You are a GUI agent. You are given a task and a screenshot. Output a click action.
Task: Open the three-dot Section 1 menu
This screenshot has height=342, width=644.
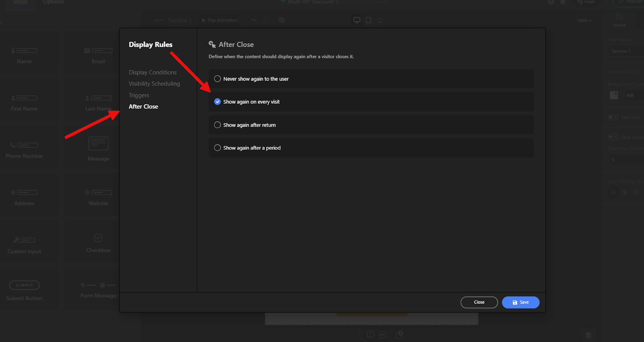[x=159, y=20]
